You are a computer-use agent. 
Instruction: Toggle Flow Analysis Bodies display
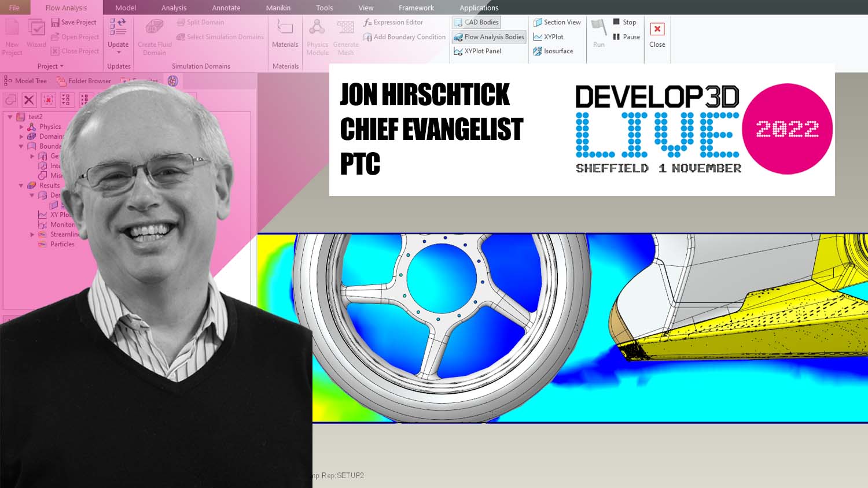(x=489, y=36)
